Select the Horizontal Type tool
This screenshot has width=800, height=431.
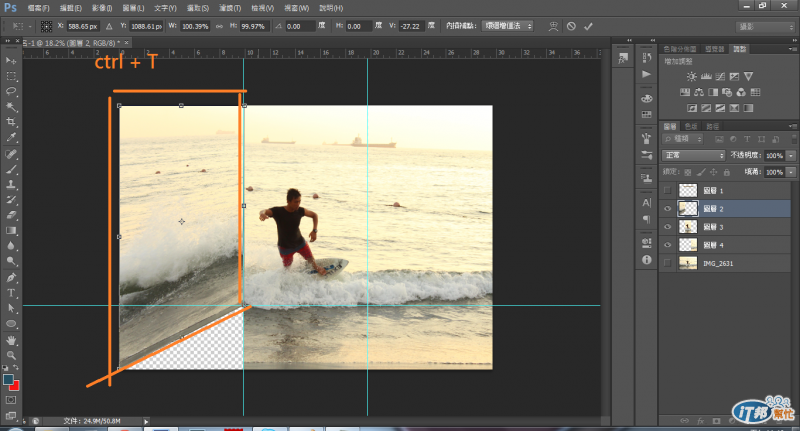(x=11, y=292)
